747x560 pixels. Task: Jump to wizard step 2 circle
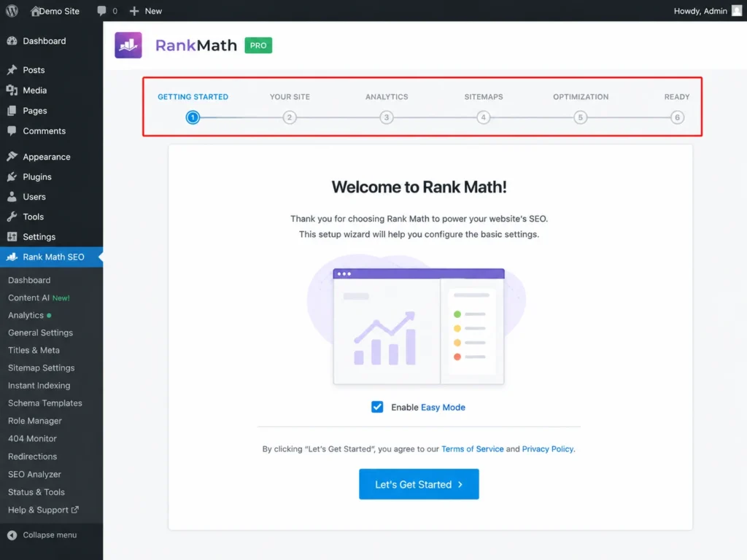pos(290,117)
